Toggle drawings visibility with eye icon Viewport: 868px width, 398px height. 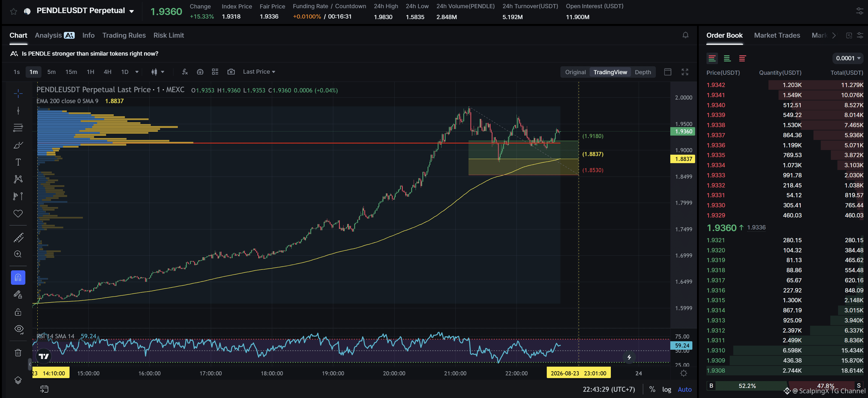click(x=19, y=329)
